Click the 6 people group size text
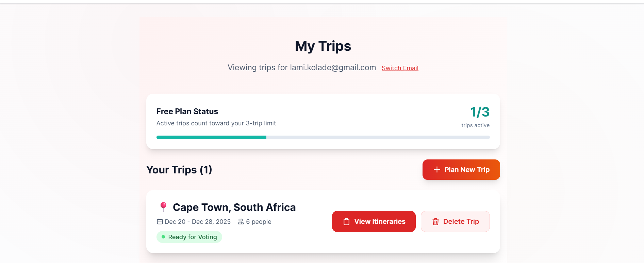644x263 pixels. 259,222
